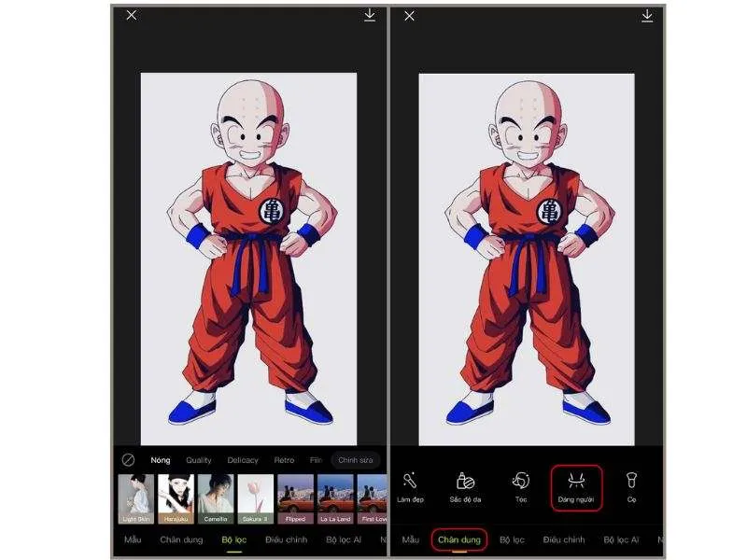Select the no-filter circle-slash icon

pyautogui.click(x=128, y=460)
